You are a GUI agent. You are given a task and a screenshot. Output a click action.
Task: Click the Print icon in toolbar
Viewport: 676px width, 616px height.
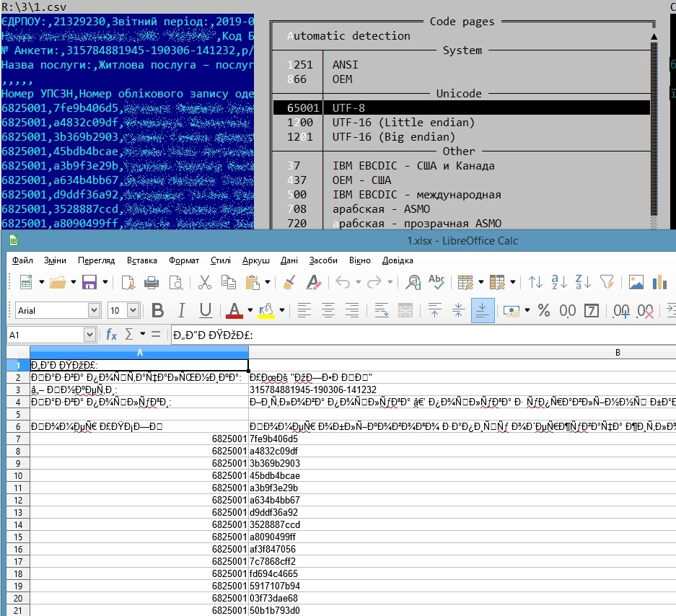tap(152, 282)
